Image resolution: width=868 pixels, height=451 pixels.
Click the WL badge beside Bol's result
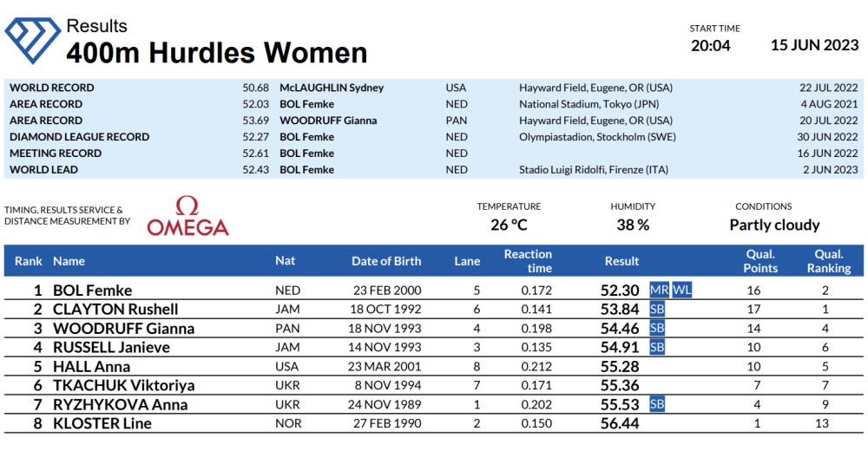tap(682, 290)
